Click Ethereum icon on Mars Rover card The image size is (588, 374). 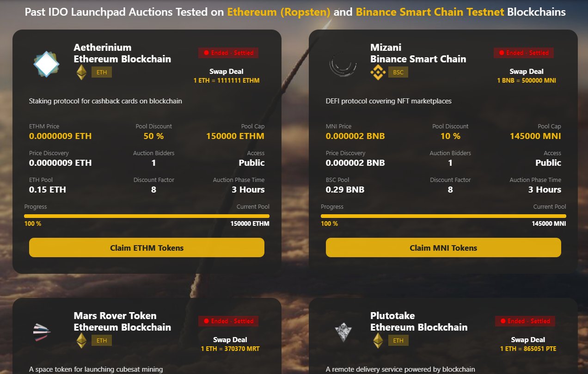tap(82, 341)
